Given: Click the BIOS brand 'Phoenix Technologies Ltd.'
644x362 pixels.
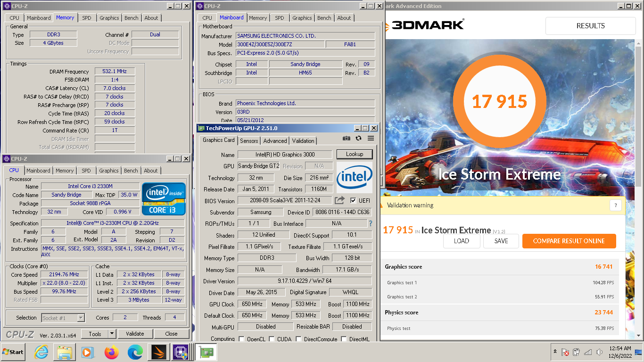Looking at the screenshot, I should point(305,103).
